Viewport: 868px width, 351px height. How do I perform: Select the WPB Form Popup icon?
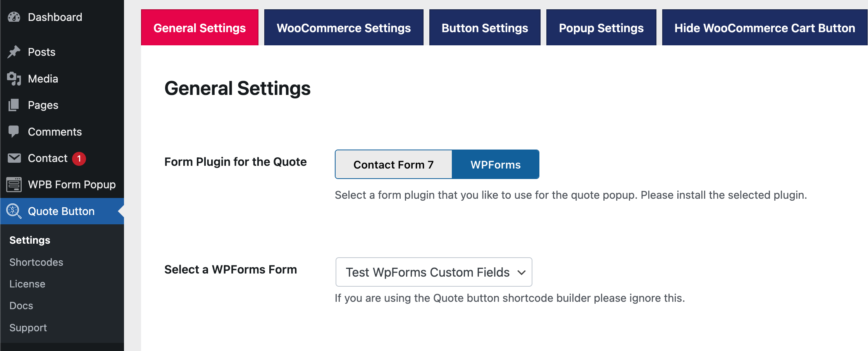(x=14, y=185)
